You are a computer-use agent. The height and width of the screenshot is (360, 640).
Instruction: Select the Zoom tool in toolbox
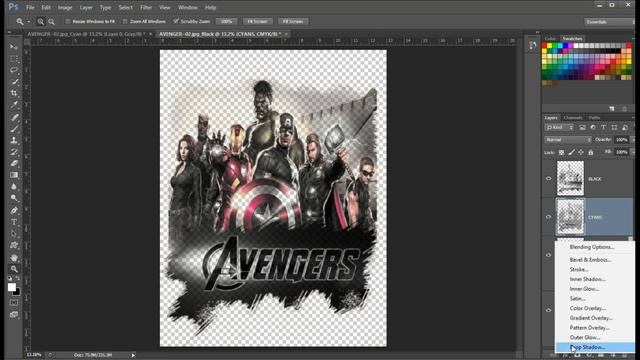(14, 269)
